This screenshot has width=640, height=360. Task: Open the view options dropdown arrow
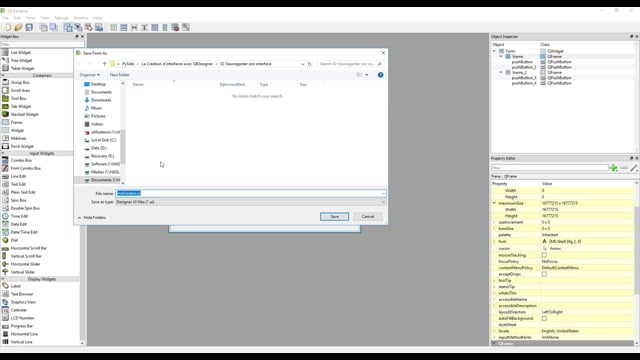(367, 75)
